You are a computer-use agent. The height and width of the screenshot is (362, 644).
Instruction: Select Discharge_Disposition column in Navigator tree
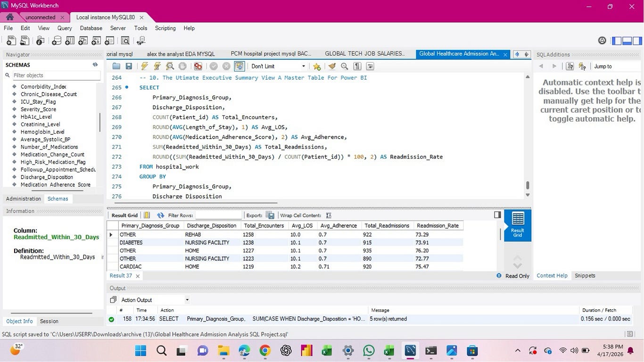47,177
